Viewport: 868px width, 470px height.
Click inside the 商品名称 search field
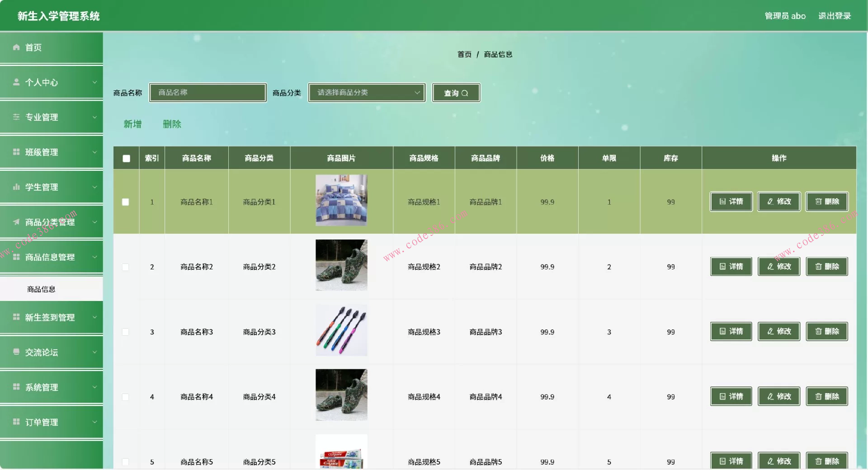coord(208,93)
